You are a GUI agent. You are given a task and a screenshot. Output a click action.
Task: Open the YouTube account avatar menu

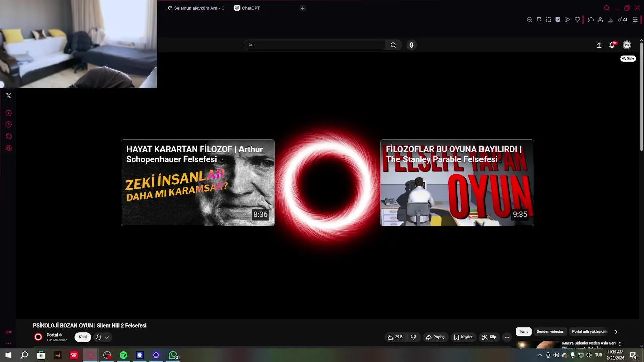(x=627, y=45)
